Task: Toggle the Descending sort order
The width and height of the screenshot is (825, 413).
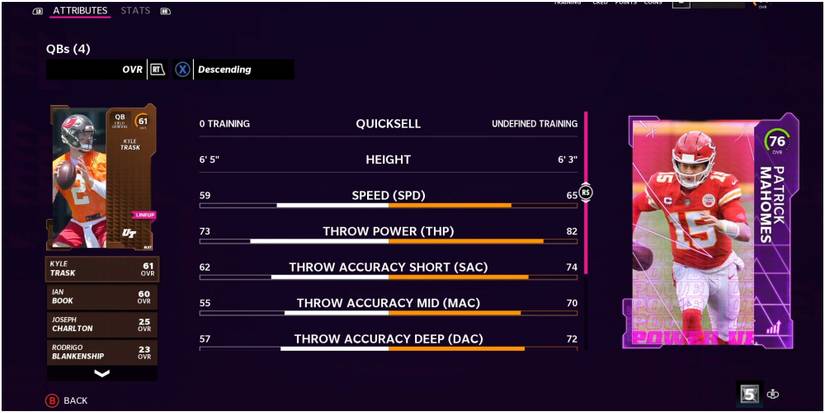Action: (x=224, y=70)
